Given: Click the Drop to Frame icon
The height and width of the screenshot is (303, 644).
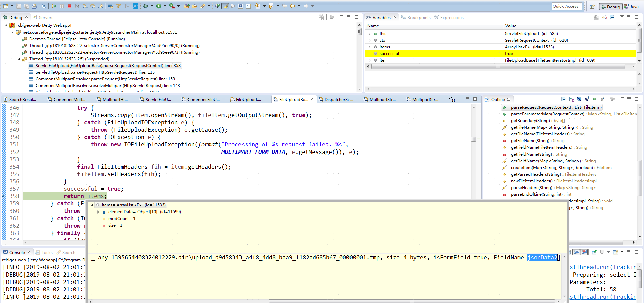Looking at the screenshot, I should click(x=110, y=6).
